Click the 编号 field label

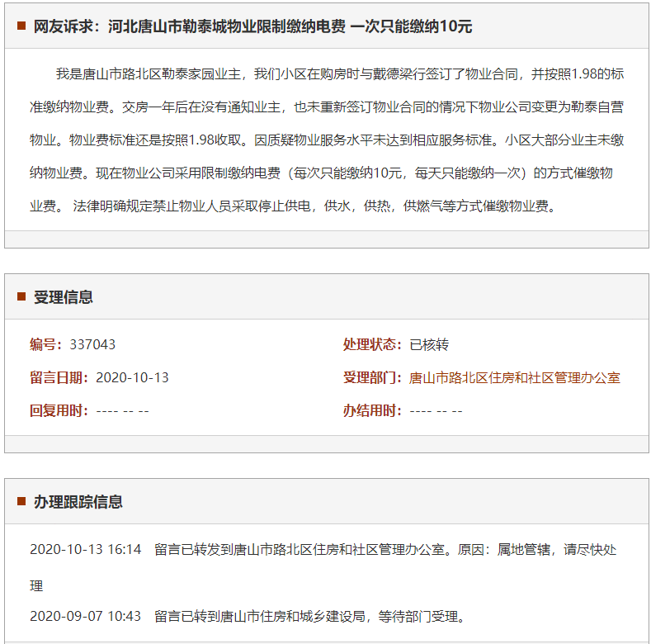click(46, 344)
